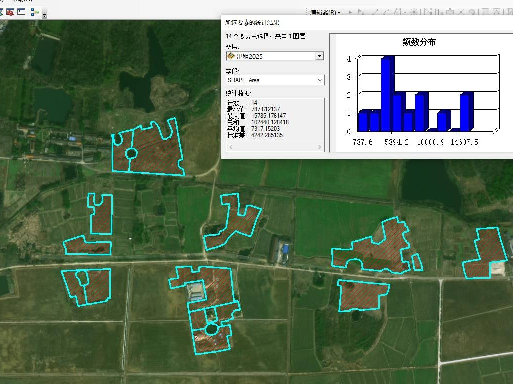Select the Split tool on the Editor toolbar
Viewport: 513px width, 385px height.
pos(460,12)
